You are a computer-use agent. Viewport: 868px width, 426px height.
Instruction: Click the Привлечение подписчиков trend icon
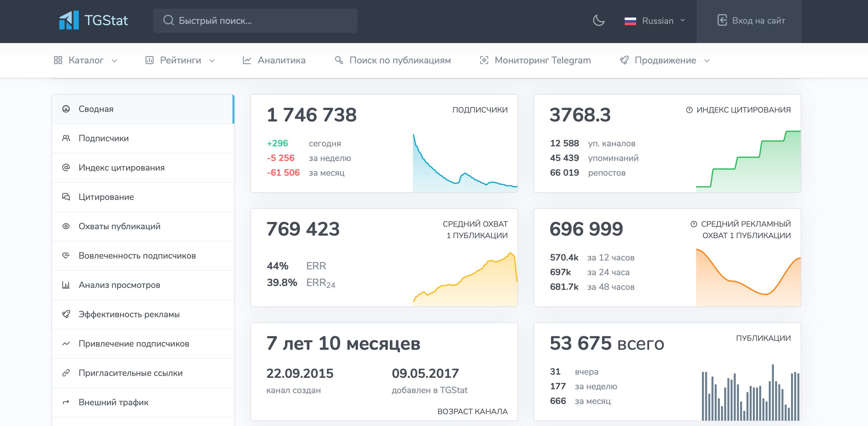tap(66, 343)
